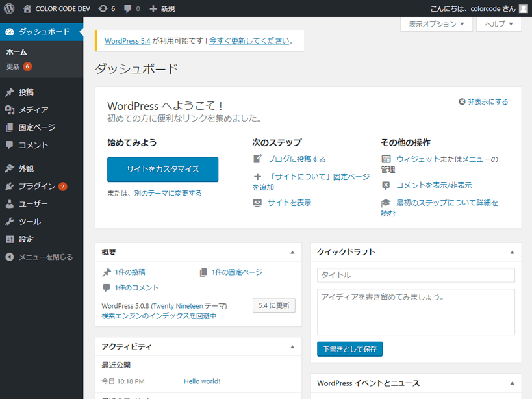
Task: Click the graduation cap icon
Action: point(386,203)
